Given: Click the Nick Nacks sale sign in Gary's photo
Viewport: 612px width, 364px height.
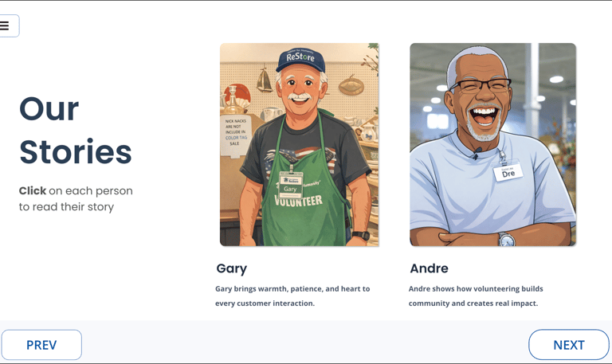Looking at the screenshot, I should coord(236,134).
